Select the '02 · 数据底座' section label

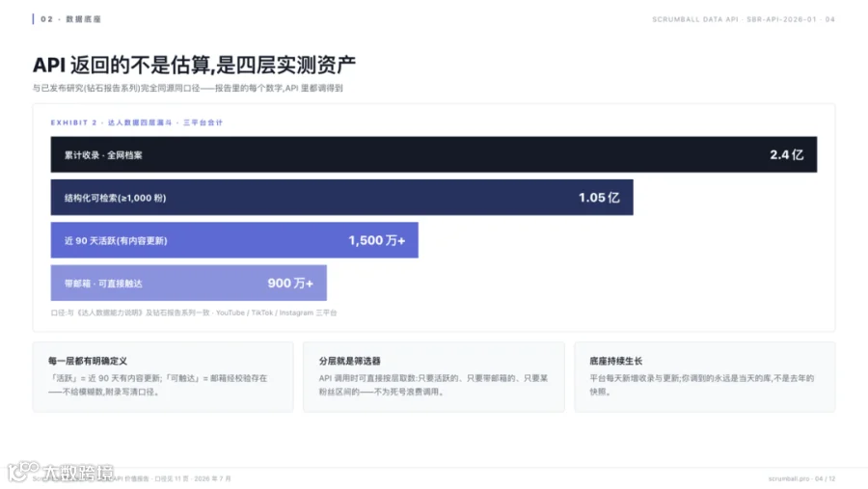click(70, 19)
